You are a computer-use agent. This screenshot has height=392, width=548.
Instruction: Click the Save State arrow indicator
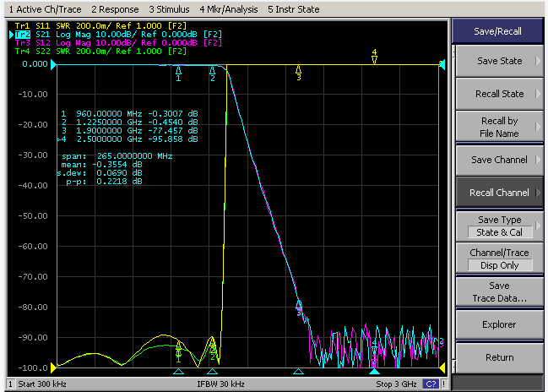click(538, 61)
